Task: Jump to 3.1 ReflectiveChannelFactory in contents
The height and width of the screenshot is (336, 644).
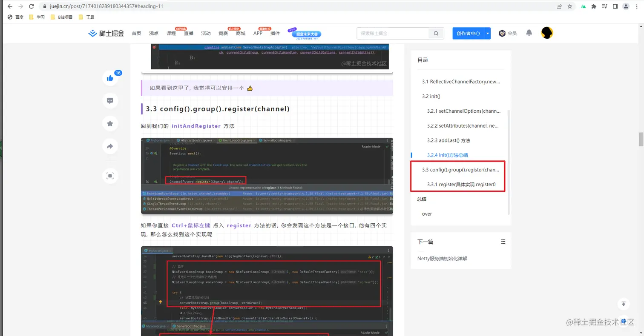Action: point(461,81)
